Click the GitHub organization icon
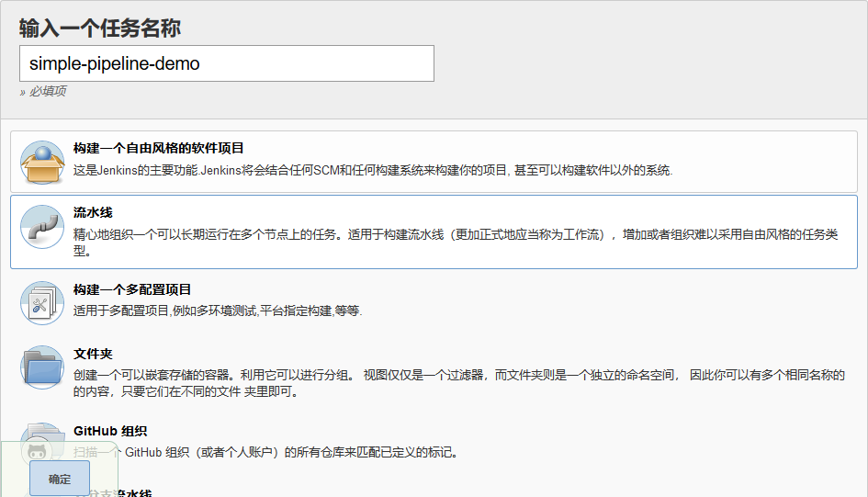Screen dimensions: 868x497 [42, 445]
